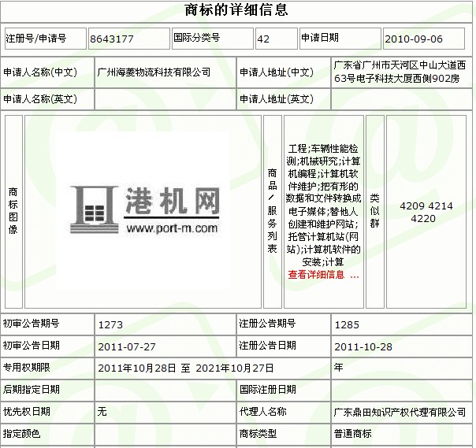The width and height of the screenshot is (476, 448).
Task: Click the 商品/服务列表 vertical label
Action: [272, 211]
